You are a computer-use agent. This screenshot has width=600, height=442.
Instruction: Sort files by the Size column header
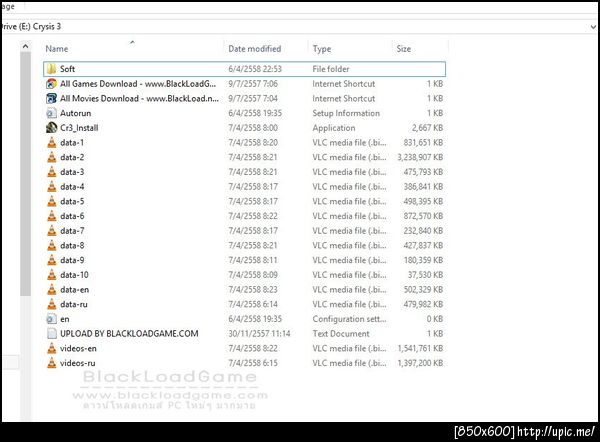(404, 49)
